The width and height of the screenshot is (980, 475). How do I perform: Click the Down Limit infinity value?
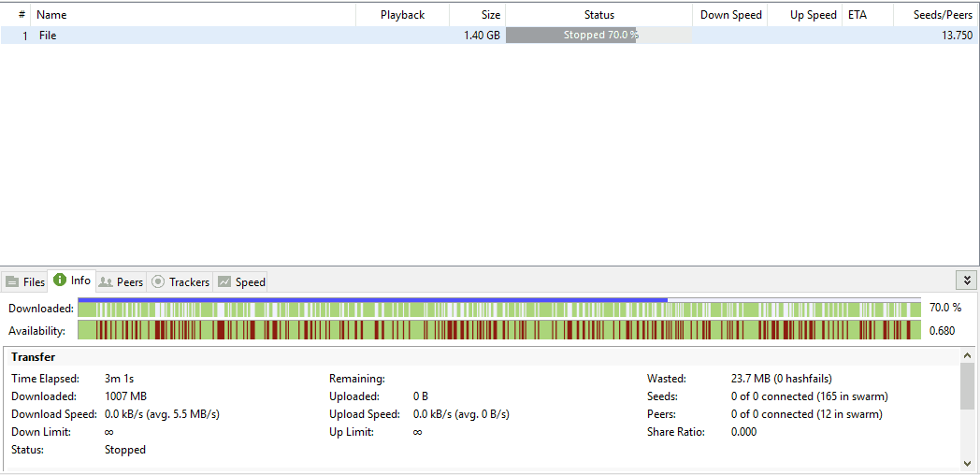108,432
